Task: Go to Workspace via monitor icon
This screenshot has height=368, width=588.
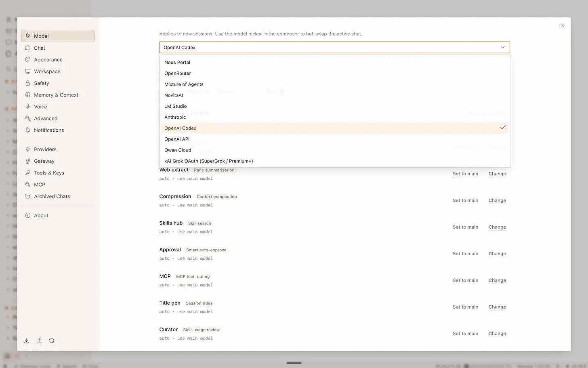Action: (28, 71)
